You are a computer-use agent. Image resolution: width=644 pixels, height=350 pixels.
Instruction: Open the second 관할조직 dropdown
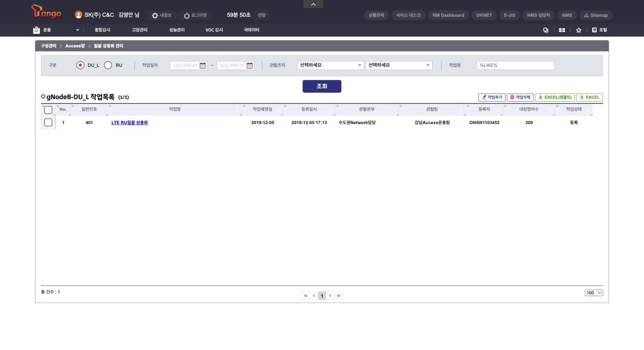[x=399, y=65]
